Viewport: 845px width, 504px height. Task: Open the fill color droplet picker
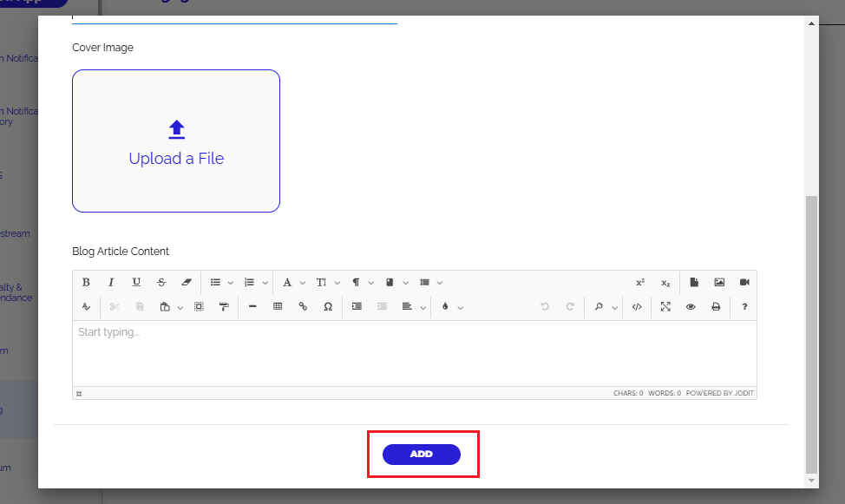[445, 306]
